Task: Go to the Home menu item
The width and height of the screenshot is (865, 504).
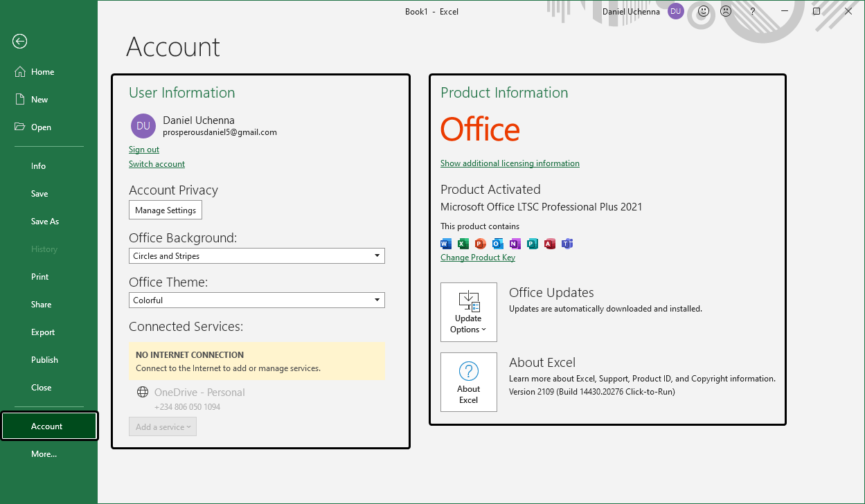Action: 42,72
